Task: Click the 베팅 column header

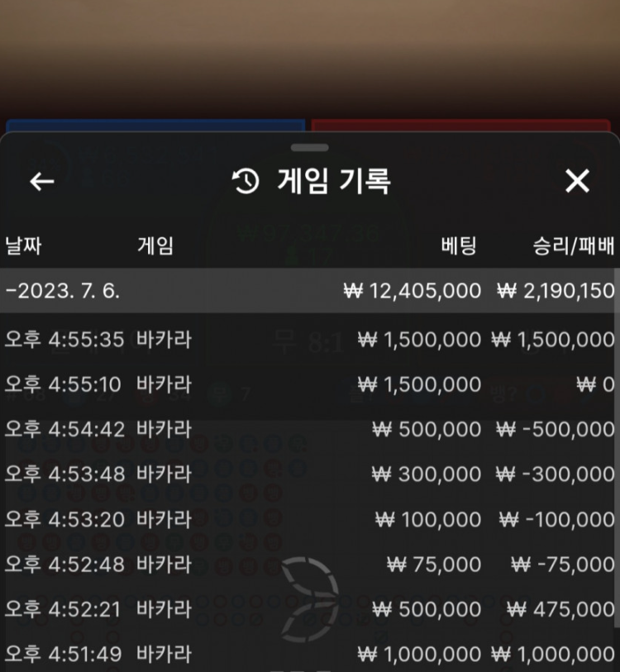Action: tap(460, 245)
